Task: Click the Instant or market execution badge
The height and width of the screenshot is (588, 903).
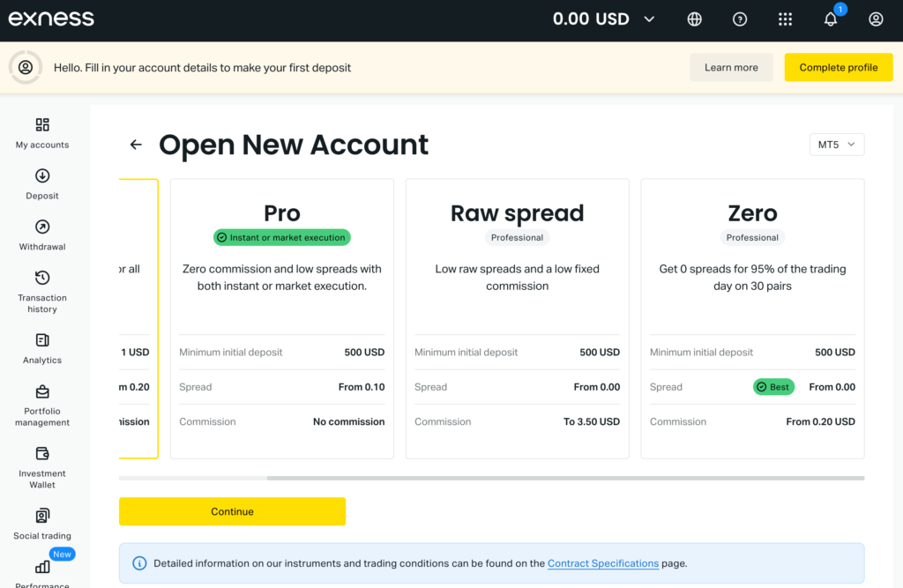Action: tap(282, 237)
